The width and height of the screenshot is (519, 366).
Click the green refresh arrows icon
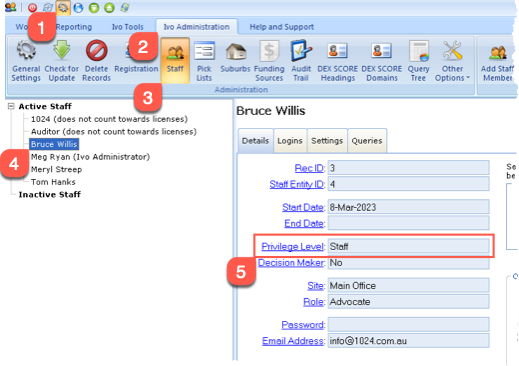click(125, 7)
